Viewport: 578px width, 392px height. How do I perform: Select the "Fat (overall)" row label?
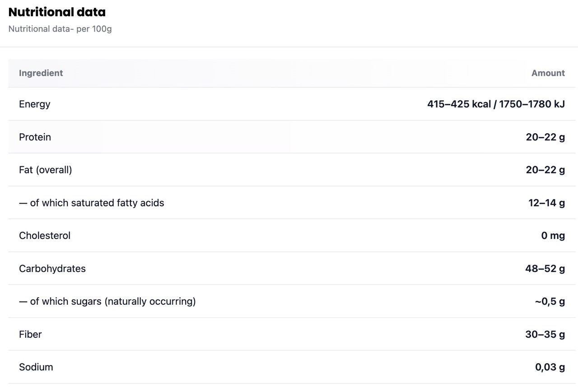click(45, 170)
